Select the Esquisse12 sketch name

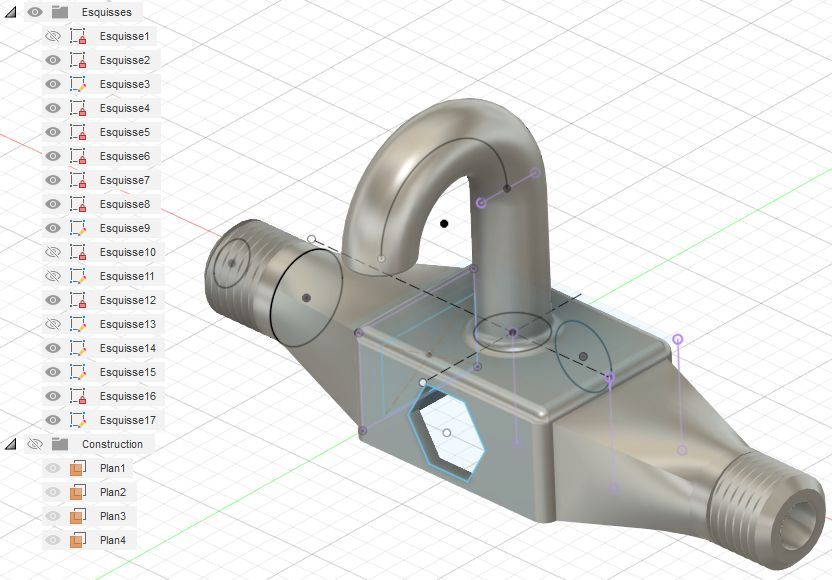[x=128, y=300]
